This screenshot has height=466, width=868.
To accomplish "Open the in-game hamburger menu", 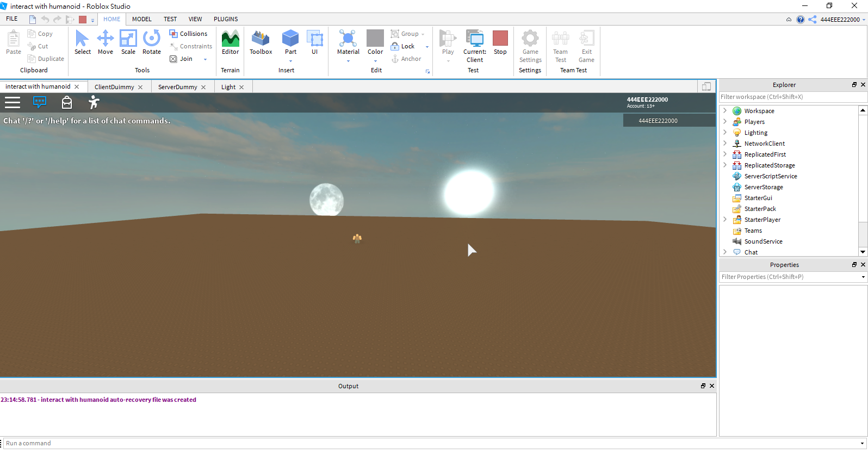I will tap(13, 102).
